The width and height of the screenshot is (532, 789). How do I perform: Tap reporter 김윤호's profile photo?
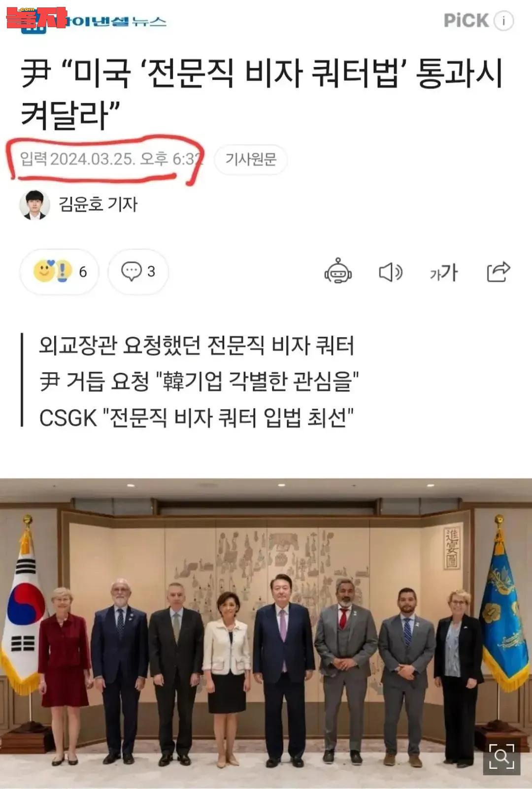tap(34, 204)
